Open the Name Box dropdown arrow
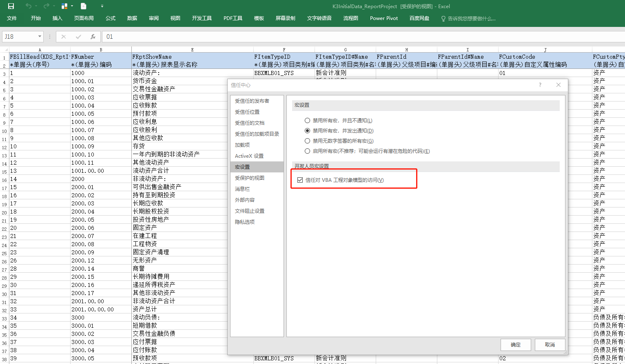The image size is (625, 364). pyautogui.click(x=40, y=36)
